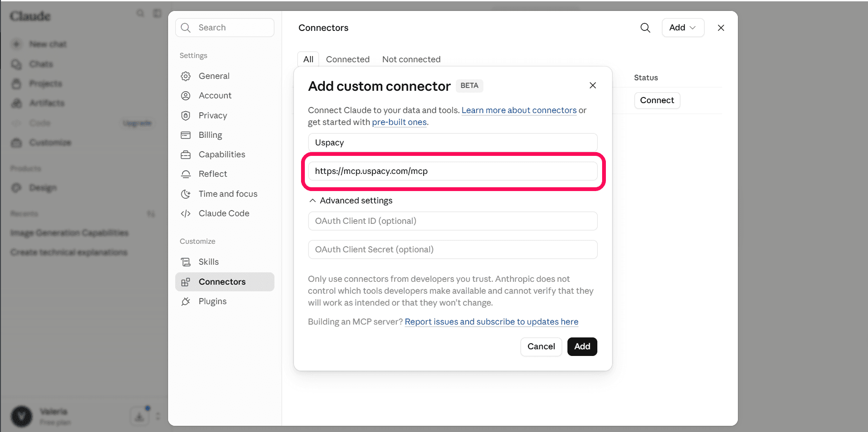Click the Time and focus moon icon
The image size is (868, 432).
pos(186,194)
